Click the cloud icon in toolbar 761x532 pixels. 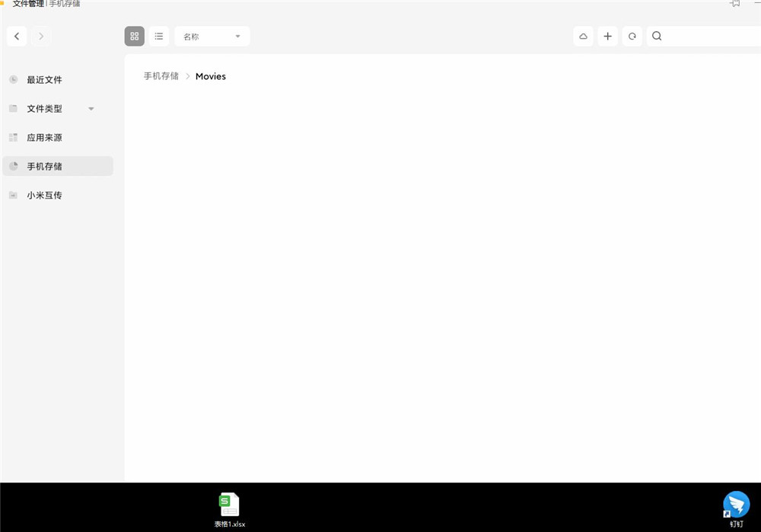tap(583, 36)
